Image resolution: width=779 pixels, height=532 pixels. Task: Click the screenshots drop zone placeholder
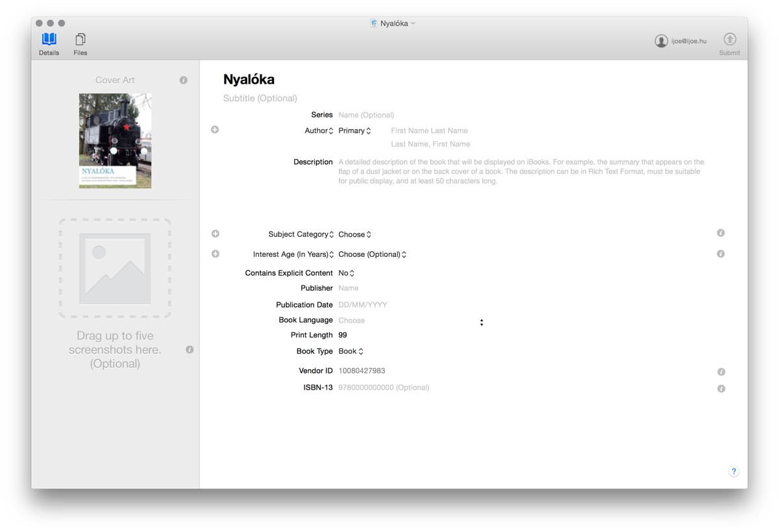(115, 269)
